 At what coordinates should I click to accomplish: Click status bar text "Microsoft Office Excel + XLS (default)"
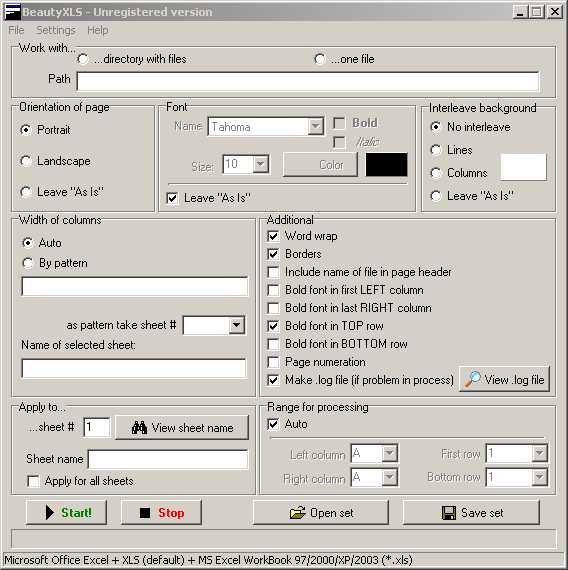coord(95,560)
